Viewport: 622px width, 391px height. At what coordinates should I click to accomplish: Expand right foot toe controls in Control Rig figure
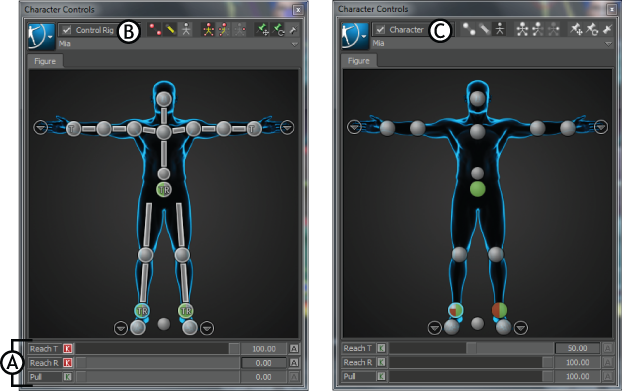[x=121, y=328]
